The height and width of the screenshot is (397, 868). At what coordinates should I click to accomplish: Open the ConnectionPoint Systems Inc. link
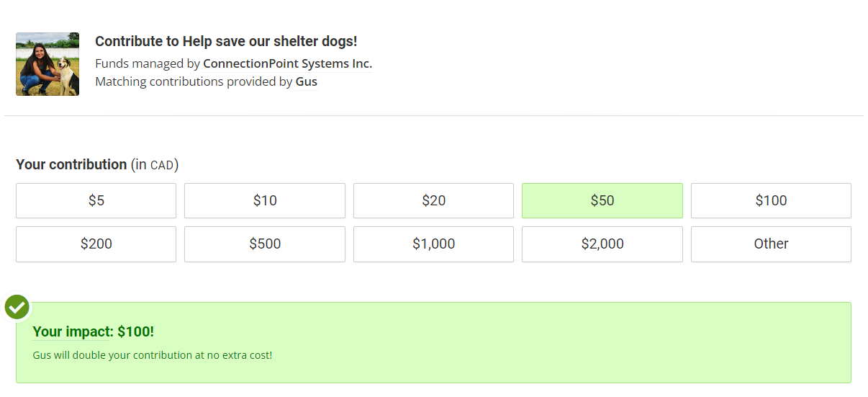pos(287,63)
